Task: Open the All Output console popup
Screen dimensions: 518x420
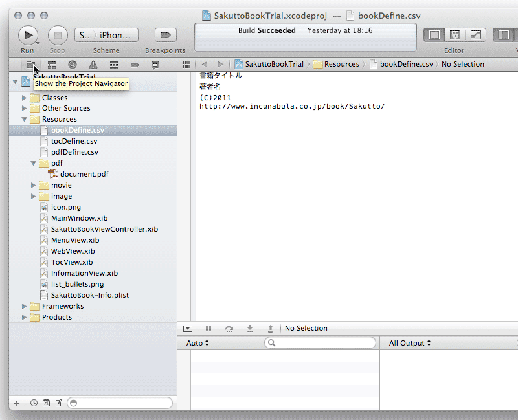Action: 410,343
